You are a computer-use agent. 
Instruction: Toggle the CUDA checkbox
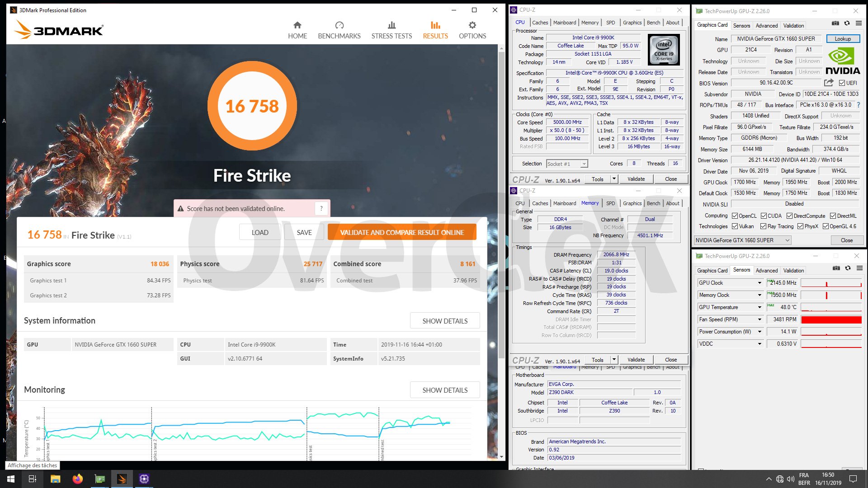click(764, 216)
